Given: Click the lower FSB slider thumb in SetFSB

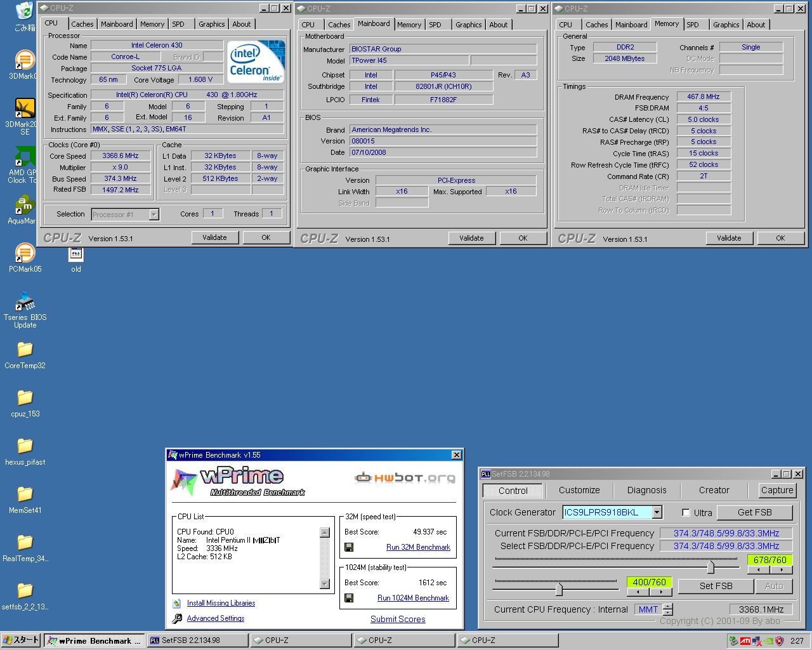Looking at the screenshot, I should [x=559, y=590].
